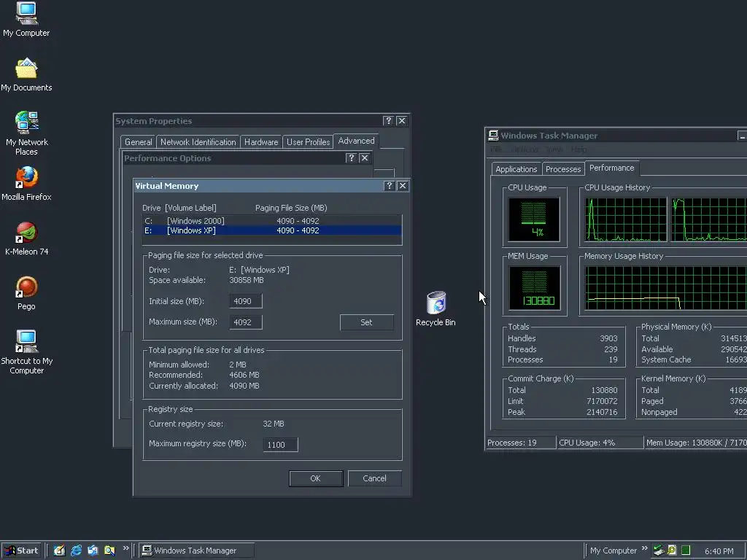Click the fourth quick launch search-folder icon
747x560 pixels.
pyautogui.click(x=109, y=551)
